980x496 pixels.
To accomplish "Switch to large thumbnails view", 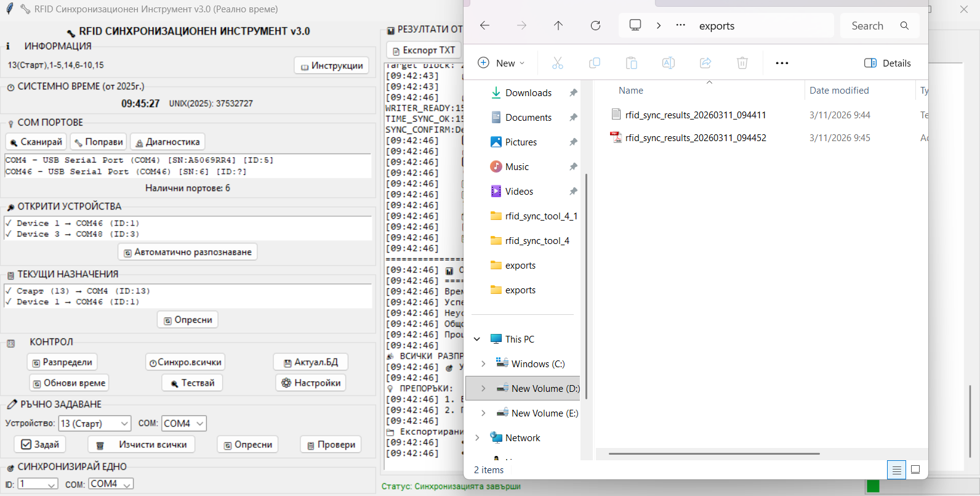I will tap(915, 470).
